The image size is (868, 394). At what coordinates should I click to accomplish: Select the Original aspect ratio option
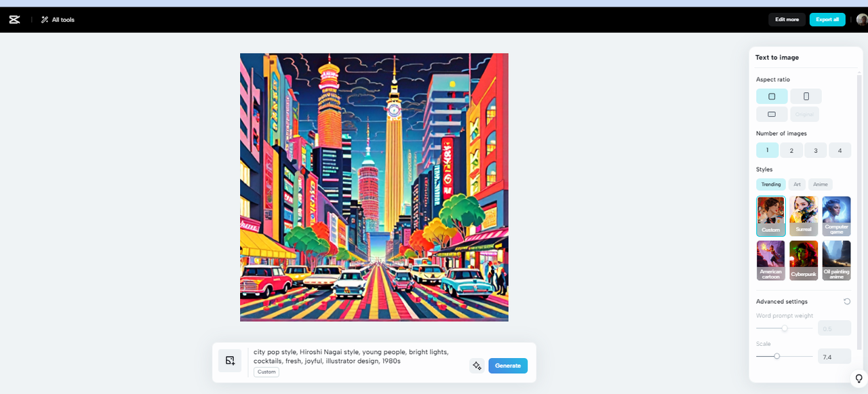(804, 114)
